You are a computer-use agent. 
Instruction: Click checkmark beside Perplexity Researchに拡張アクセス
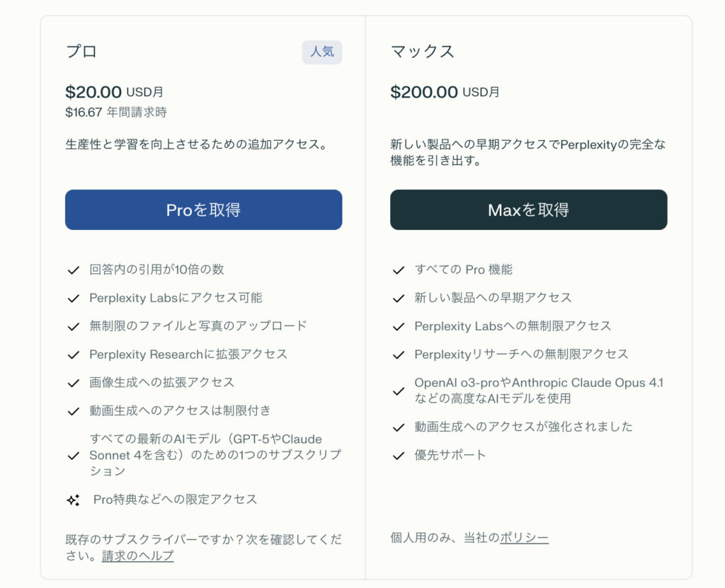[73, 354]
